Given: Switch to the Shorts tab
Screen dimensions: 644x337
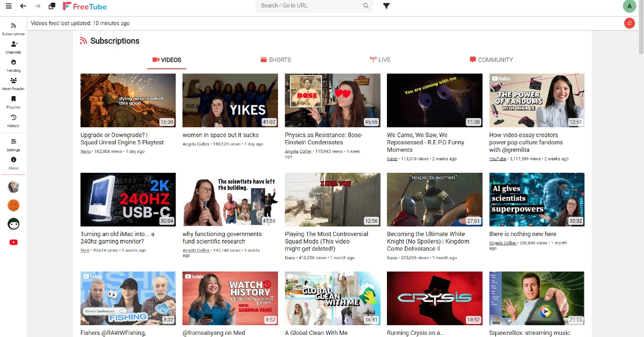Looking at the screenshot, I should coord(276,60).
